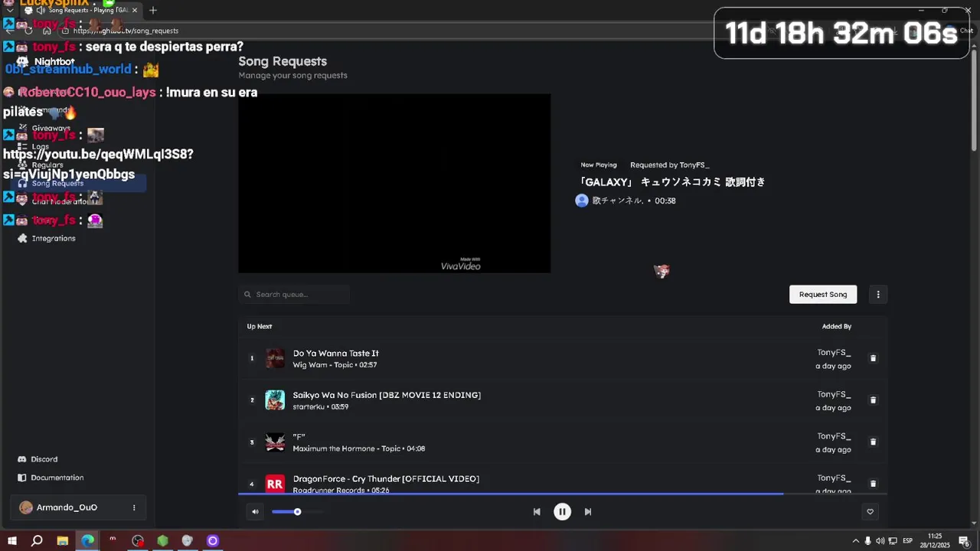Remove the "F" song from queue

[x=873, y=442]
